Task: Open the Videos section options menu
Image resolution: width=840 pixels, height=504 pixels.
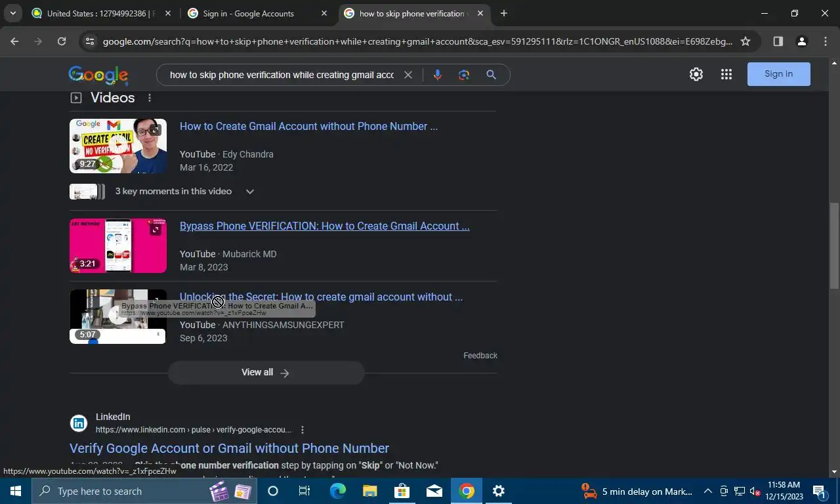Action: [x=150, y=98]
